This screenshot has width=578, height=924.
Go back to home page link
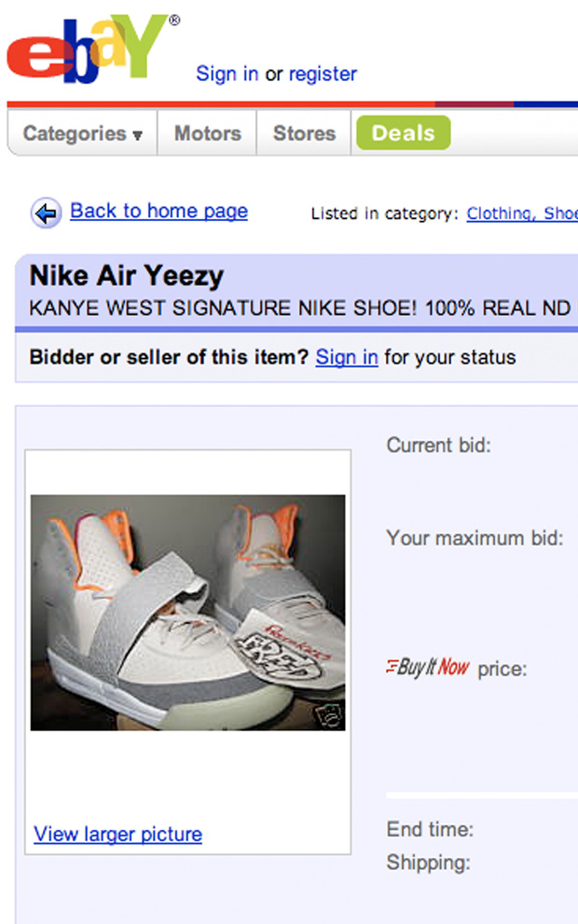(x=158, y=211)
